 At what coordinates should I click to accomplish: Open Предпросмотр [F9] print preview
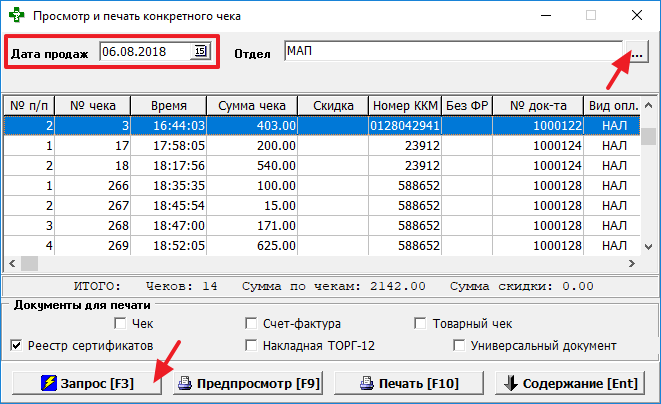[248, 383]
